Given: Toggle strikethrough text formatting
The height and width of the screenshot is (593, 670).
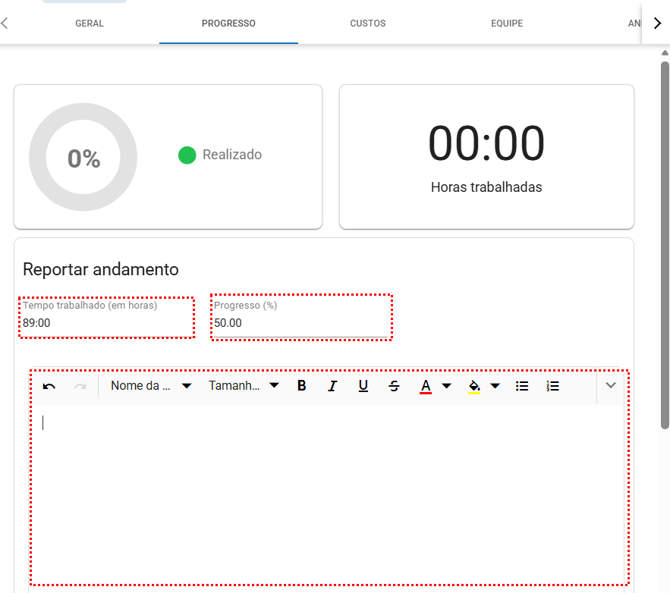Looking at the screenshot, I should pos(394,386).
